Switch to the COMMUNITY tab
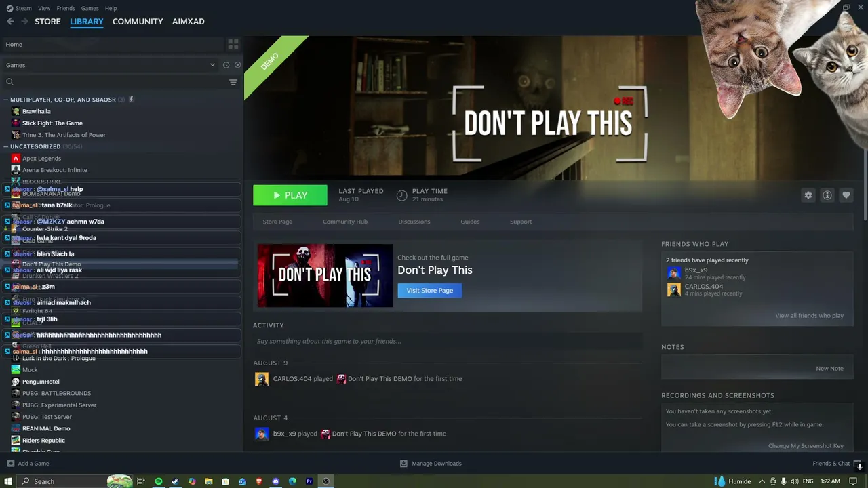 point(138,22)
